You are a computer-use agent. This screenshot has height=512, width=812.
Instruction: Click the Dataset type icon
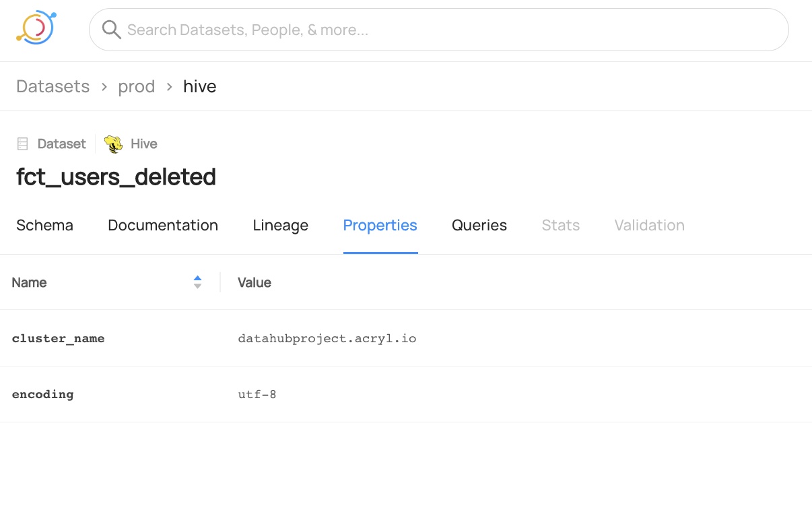coord(22,143)
